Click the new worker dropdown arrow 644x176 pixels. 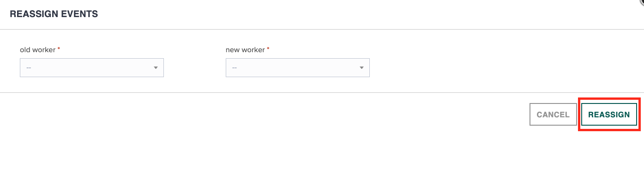tap(361, 68)
